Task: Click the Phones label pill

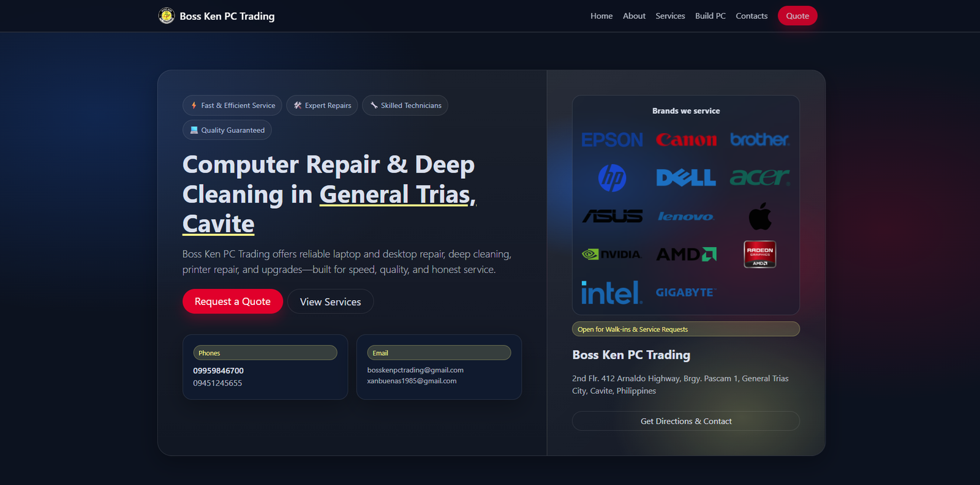Action: [265, 353]
